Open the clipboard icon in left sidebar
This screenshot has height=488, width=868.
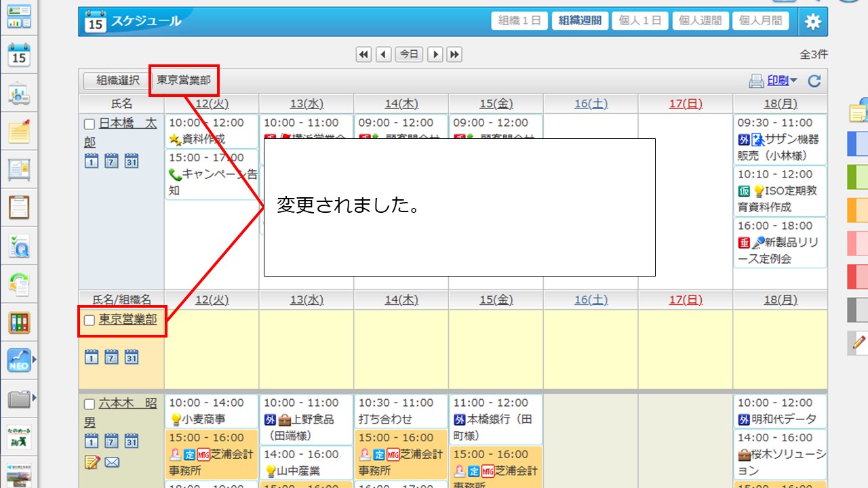click(x=19, y=207)
